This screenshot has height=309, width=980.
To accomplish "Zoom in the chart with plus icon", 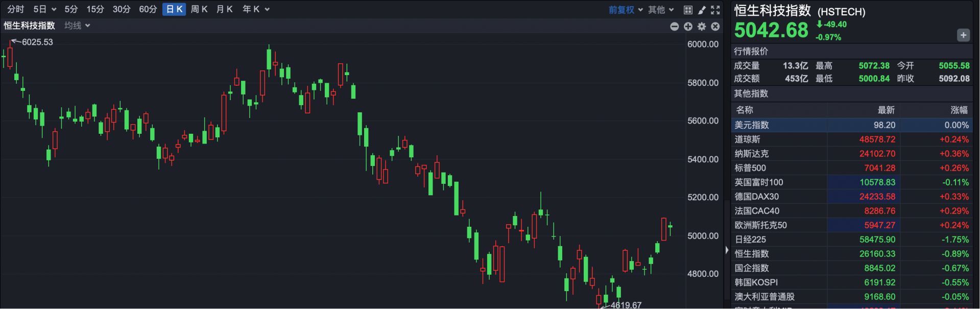I will (x=688, y=27).
